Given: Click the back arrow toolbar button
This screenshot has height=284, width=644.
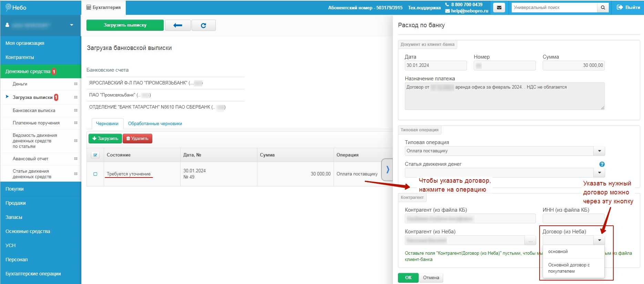Looking at the screenshot, I should (x=178, y=25).
